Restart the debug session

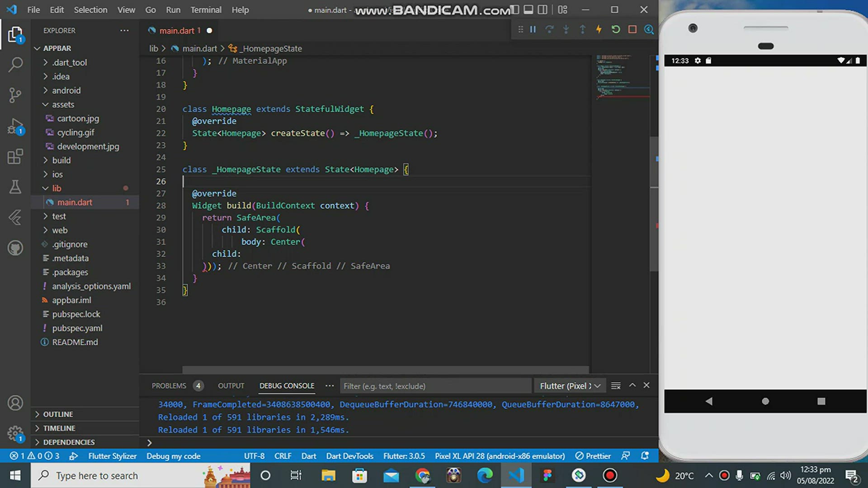(616, 29)
